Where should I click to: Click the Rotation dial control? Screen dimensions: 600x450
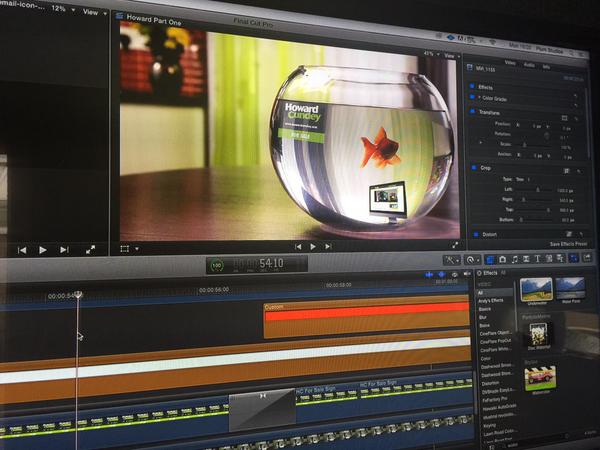(547, 136)
